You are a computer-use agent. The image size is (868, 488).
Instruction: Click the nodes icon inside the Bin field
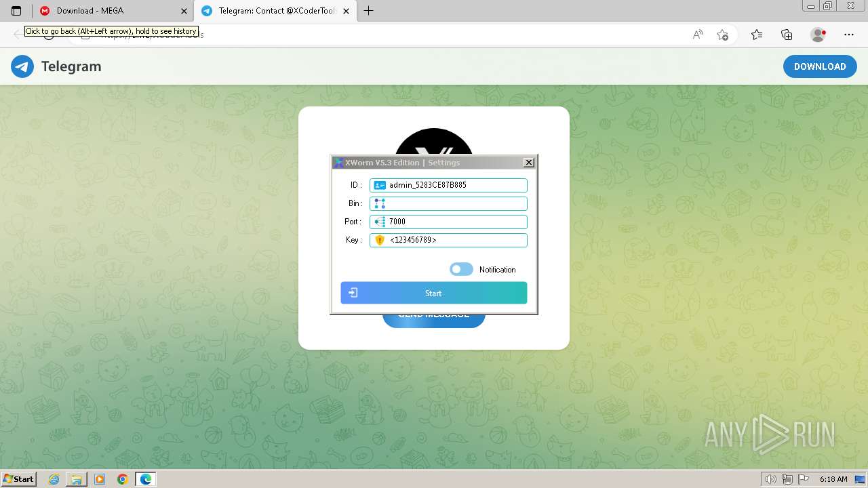pos(380,203)
